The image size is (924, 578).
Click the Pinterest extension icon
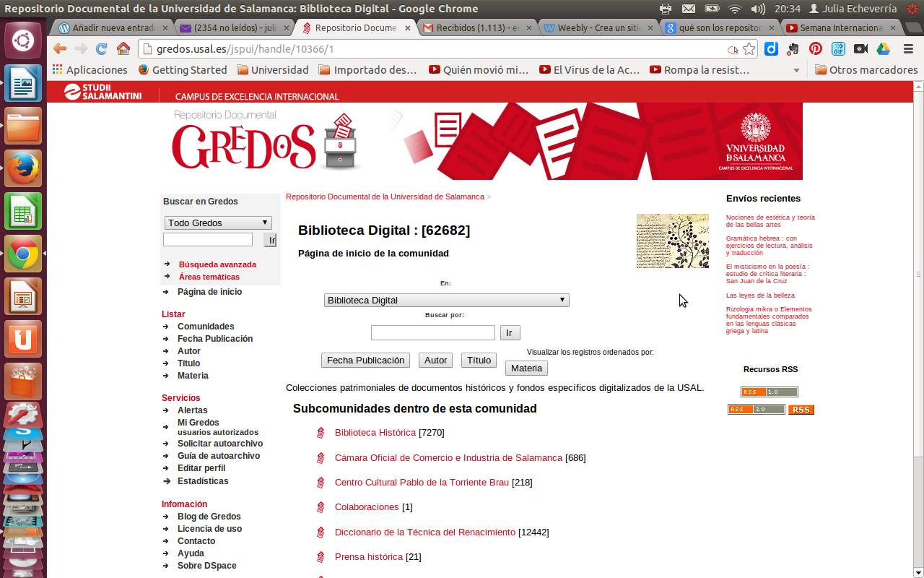[x=815, y=49]
